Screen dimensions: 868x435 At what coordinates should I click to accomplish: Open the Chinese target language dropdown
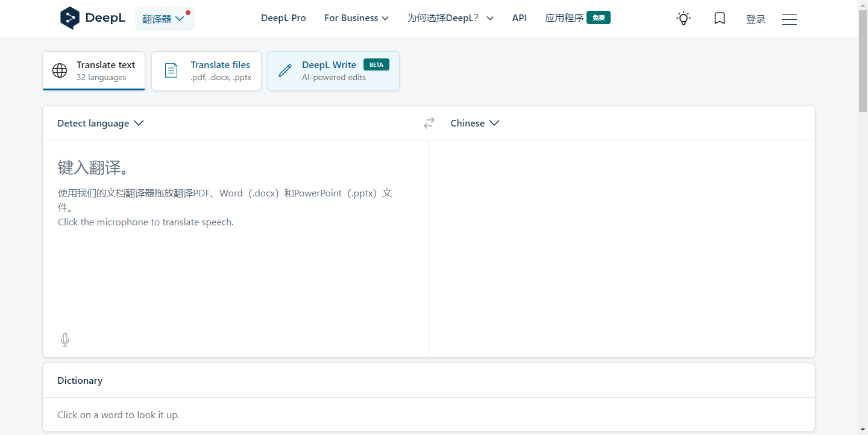pyautogui.click(x=475, y=123)
